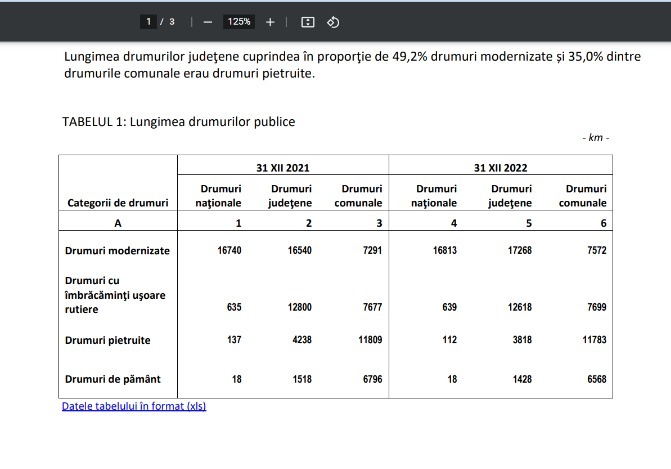
Task: Click the '31 XII 2022' column group header
Action: (501, 168)
